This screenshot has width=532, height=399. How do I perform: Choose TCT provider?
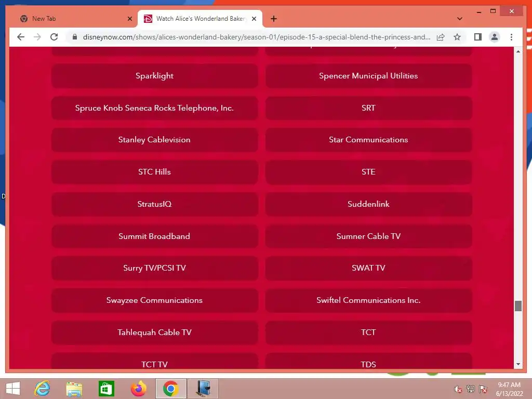tap(368, 332)
